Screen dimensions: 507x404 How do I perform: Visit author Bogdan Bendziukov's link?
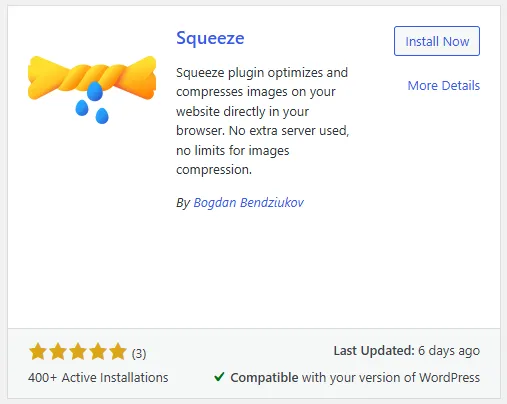click(x=249, y=203)
